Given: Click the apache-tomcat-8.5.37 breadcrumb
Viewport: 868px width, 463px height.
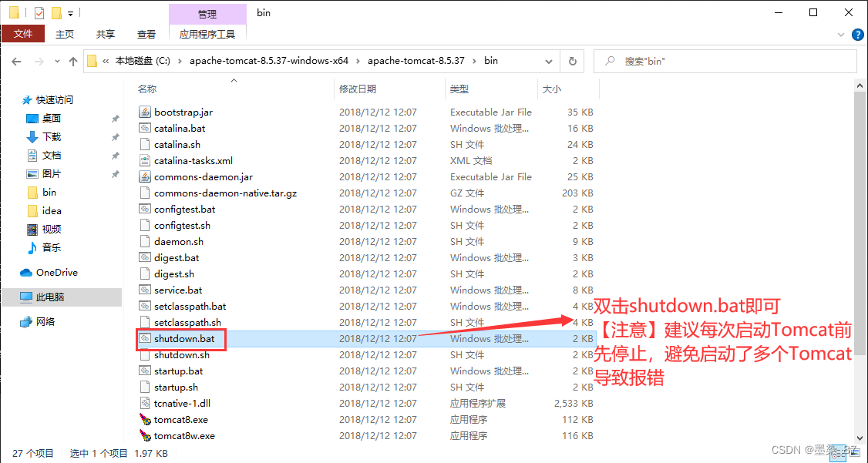Looking at the screenshot, I should click(416, 61).
